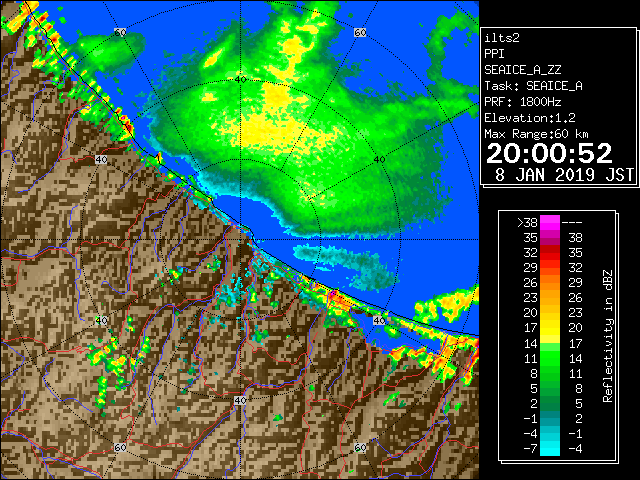
Task: Click the "-7" legend label
Action: [x=531, y=449]
